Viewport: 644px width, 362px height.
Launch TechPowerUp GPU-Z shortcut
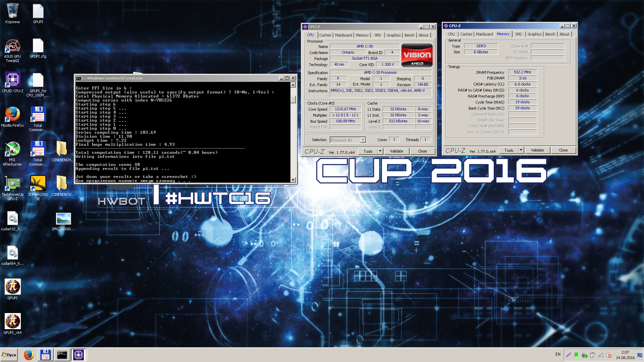point(12,188)
